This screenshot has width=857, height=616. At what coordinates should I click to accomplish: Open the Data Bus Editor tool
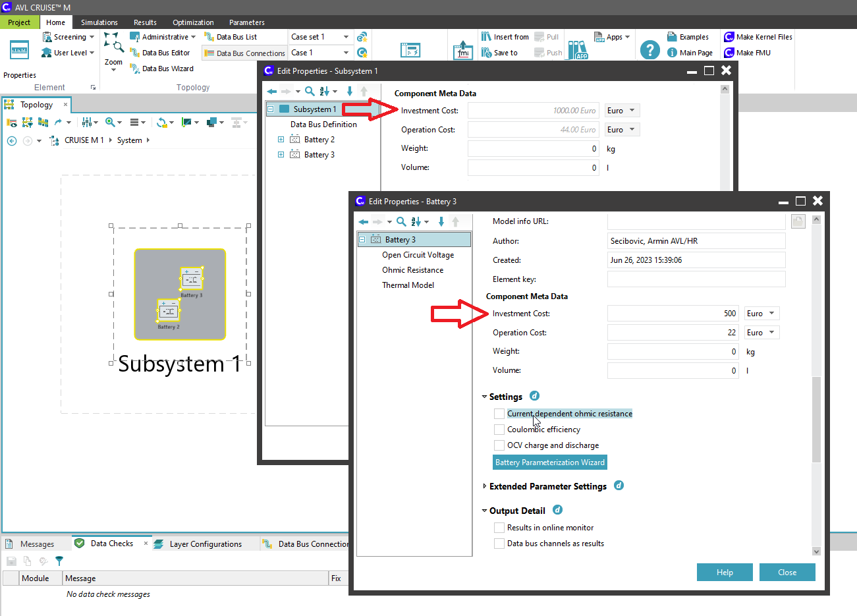coord(165,53)
